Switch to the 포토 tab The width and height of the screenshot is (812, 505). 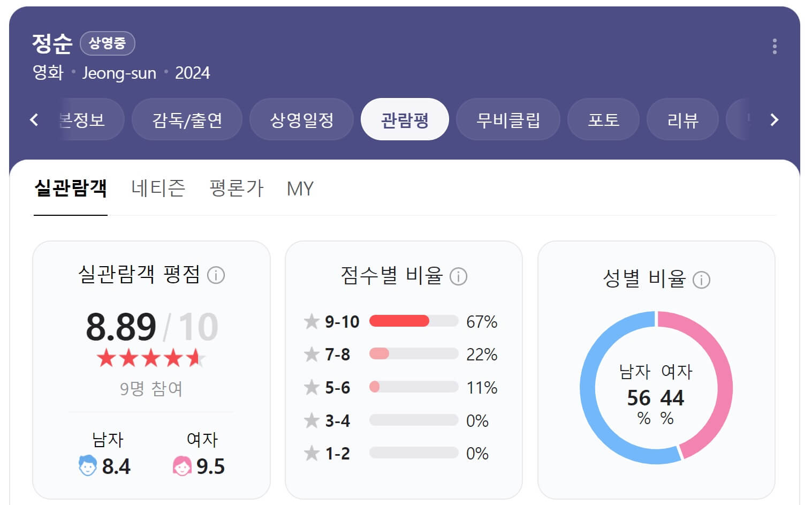pos(603,119)
